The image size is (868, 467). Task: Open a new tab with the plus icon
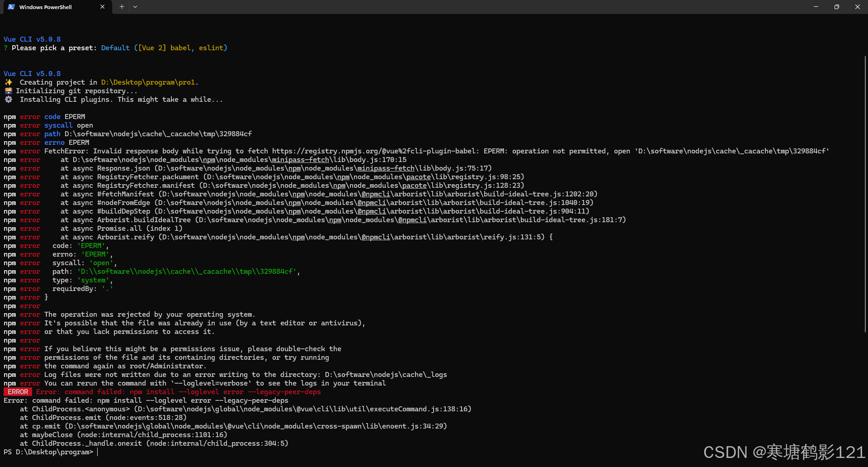tap(121, 7)
